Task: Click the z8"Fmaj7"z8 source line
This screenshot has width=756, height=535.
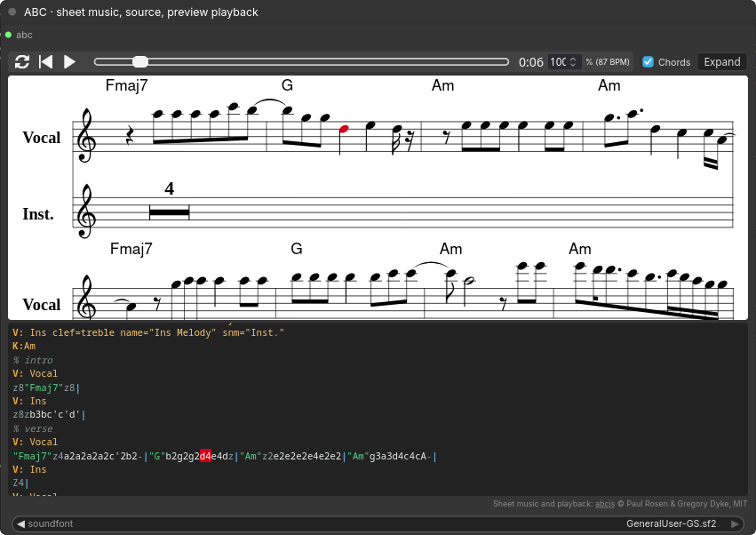Action: 46,387
